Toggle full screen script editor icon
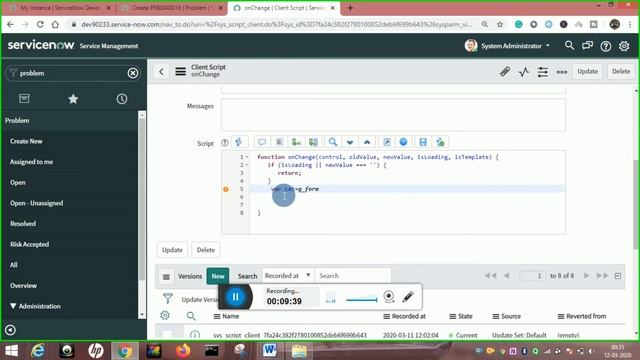The image size is (640, 360). [387, 142]
